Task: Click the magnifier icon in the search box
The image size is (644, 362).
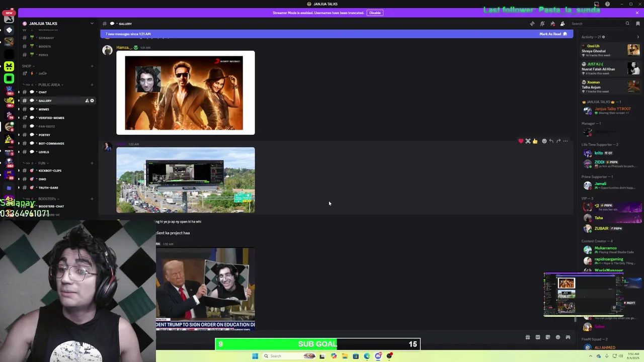Action: [x=627, y=24]
